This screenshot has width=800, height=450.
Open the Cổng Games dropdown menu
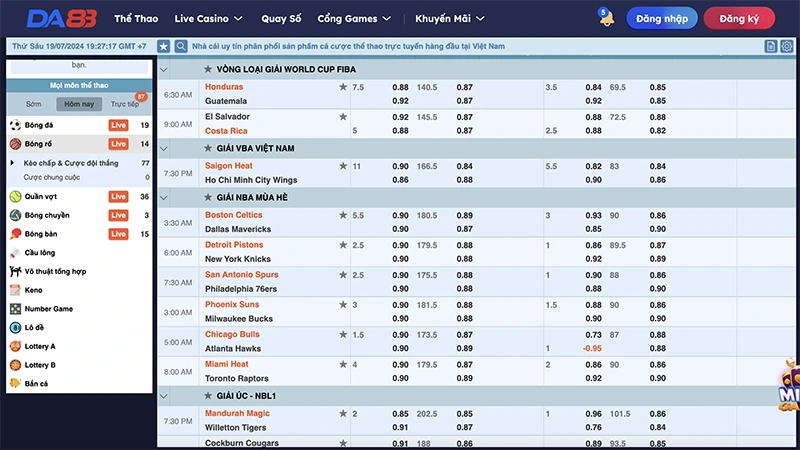click(354, 18)
